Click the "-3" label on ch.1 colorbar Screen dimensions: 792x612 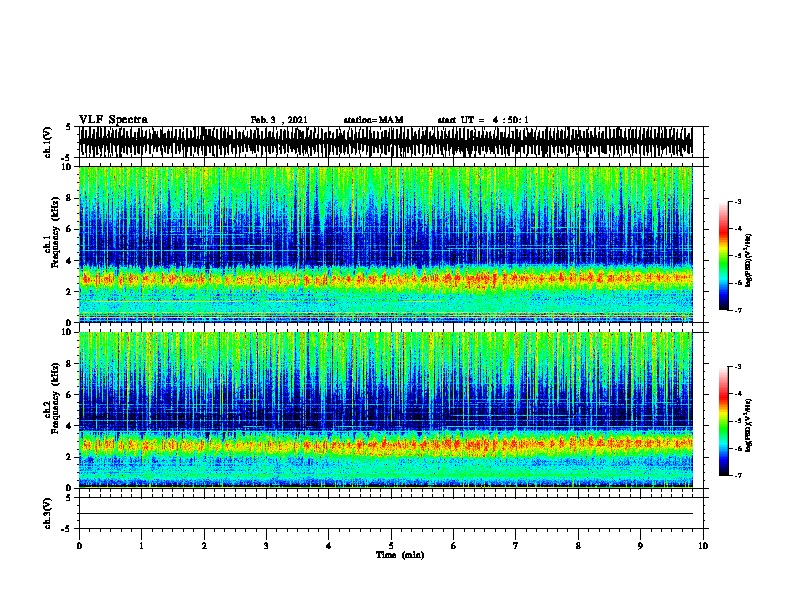pyautogui.click(x=738, y=202)
